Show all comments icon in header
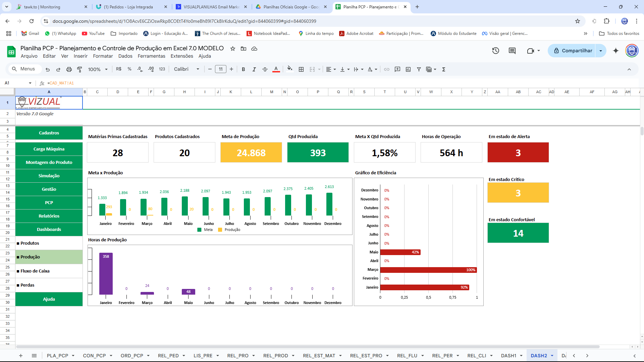The height and width of the screenshot is (362, 644). pos(512,51)
